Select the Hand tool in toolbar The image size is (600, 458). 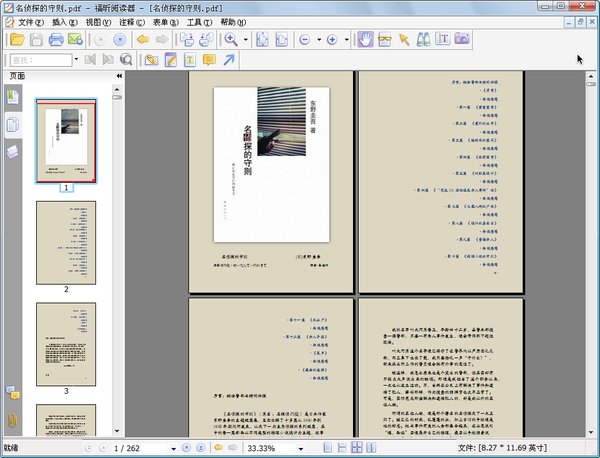(x=365, y=39)
